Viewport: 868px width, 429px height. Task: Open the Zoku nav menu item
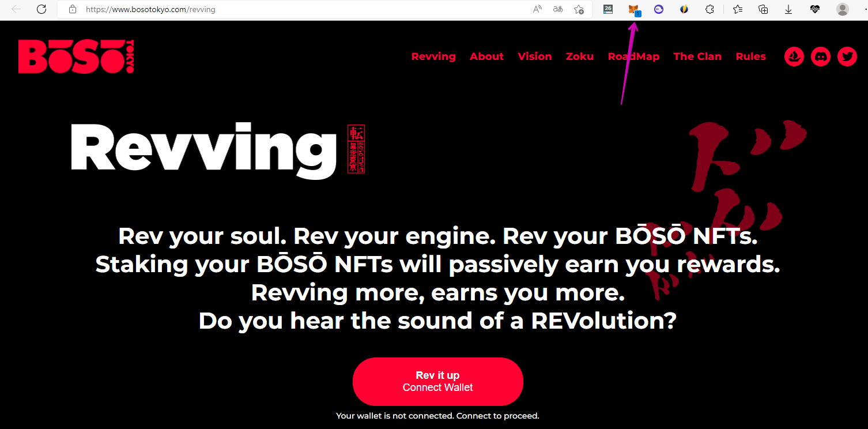pyautogui.click(x=579, y=57)
